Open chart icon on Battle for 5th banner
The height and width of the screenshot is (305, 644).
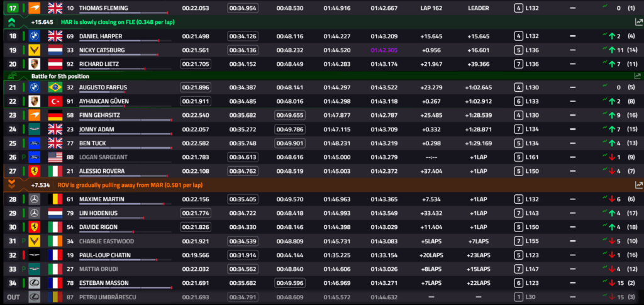coord(638,76)
